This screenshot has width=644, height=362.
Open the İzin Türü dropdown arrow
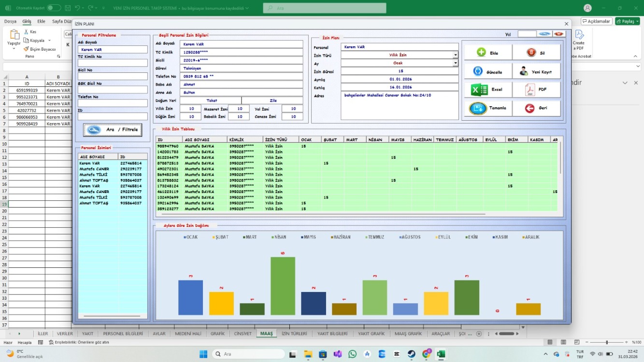pyautogui.click(x=455, y=55)
